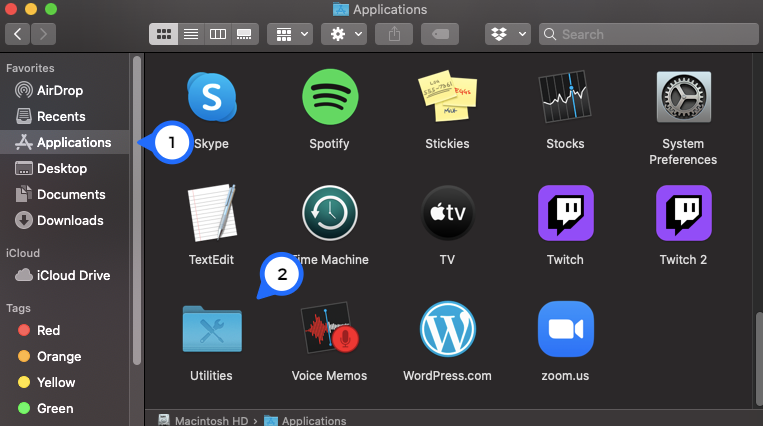
Task: Click Applications in the path bar
Action: coord(305,420)
